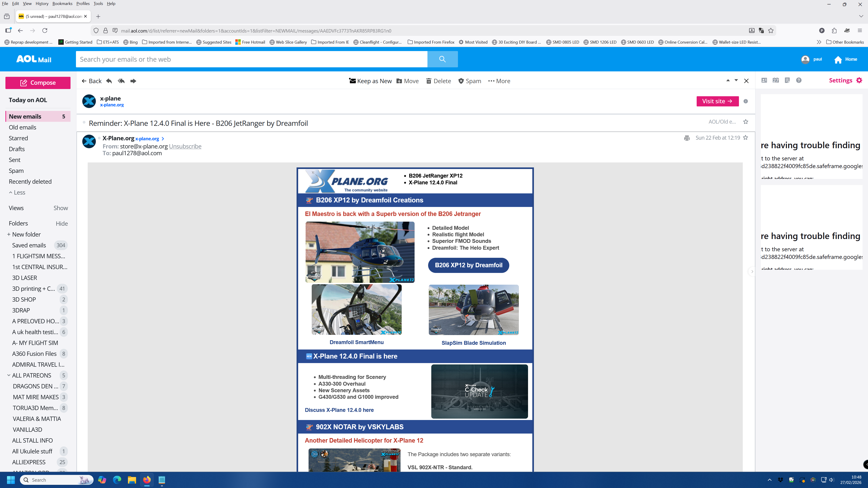The height and width of the screenshot is (488, 868).
Task: Print this email with printer icon
Action: click(687, 138)
